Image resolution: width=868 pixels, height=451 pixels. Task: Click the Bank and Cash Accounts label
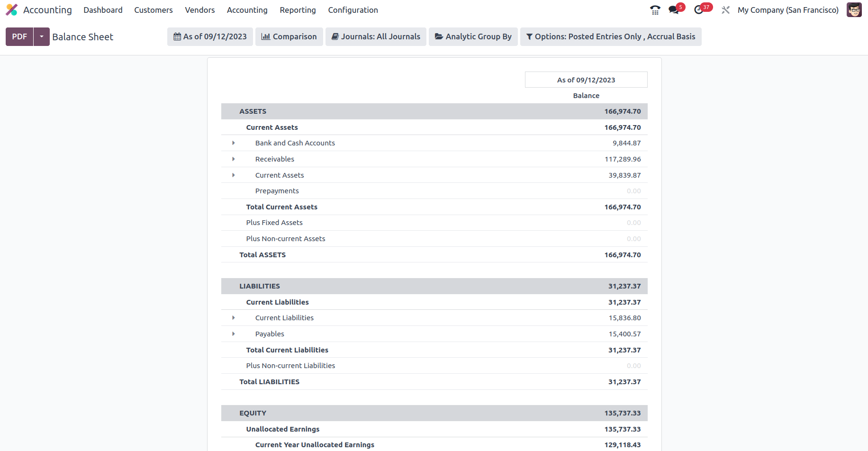[x=295, y=143]
